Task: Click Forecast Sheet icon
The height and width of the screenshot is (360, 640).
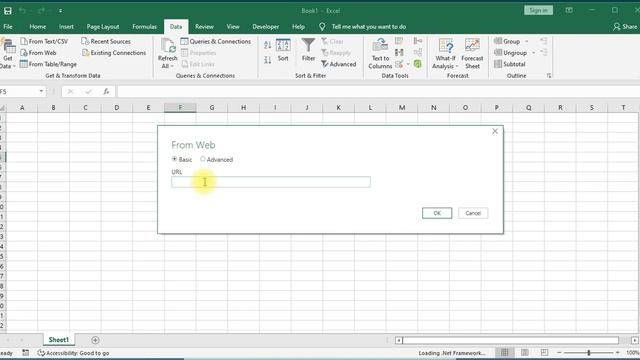Action: (x=472, y=54)
